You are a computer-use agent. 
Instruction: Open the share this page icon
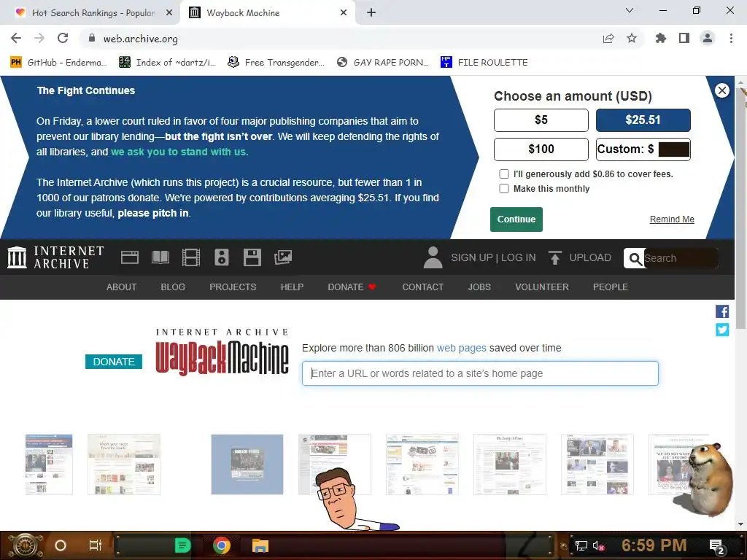tap(608, 38)
